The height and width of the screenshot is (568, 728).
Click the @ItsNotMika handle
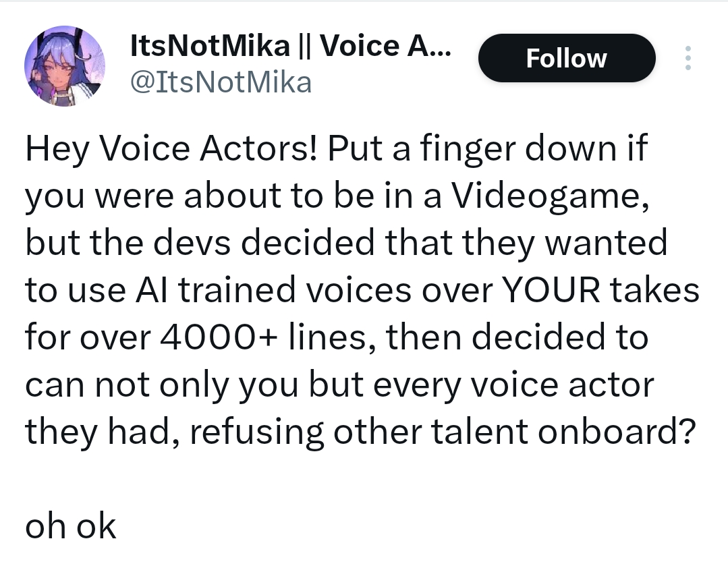(x=220, y=82)
